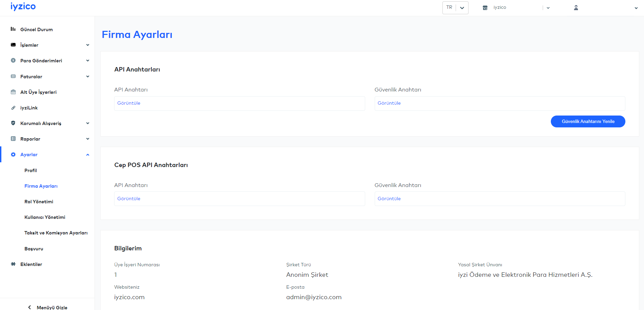Screen dimensions: 644x310
Task: Click the iyziLink chain icon
Action: 13,108
